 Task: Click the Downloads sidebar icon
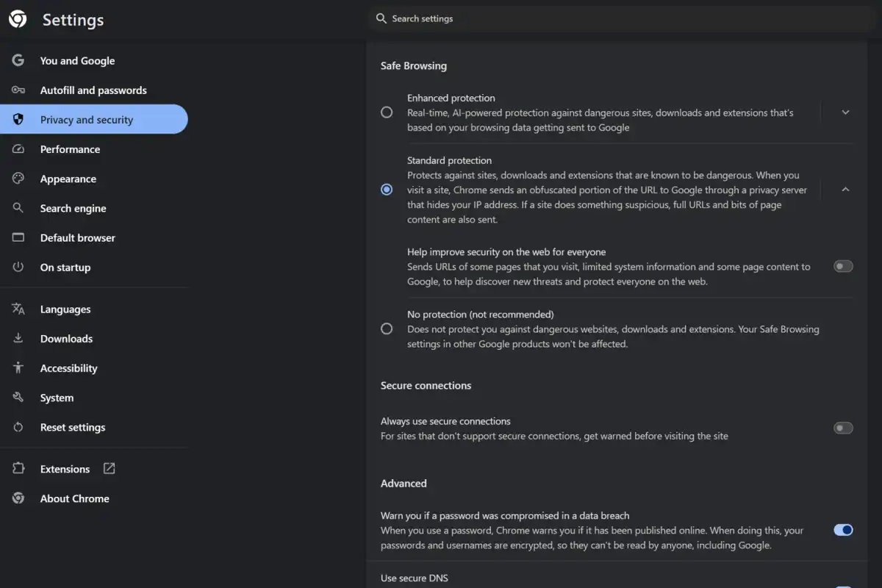tap(18, 338)
